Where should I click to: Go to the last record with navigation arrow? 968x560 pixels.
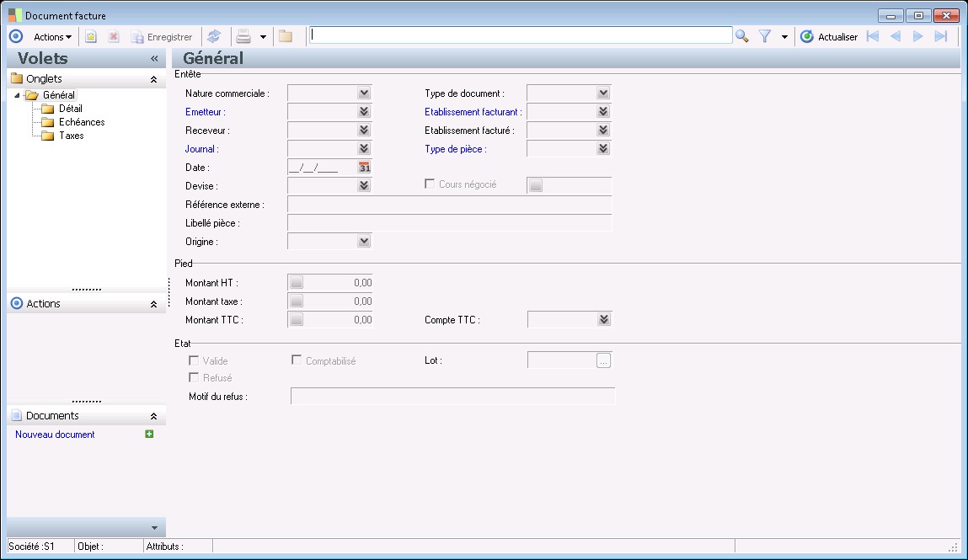pos(941,36)
